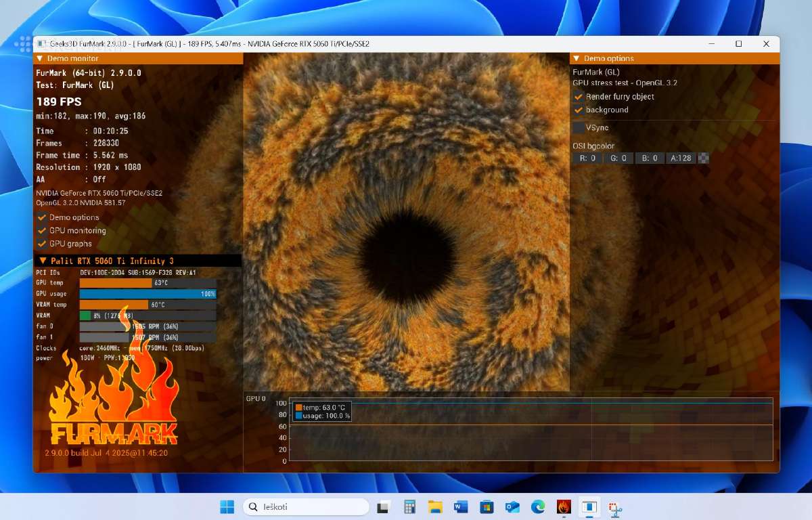Open Outlook from the taskbar

point(512,506)
